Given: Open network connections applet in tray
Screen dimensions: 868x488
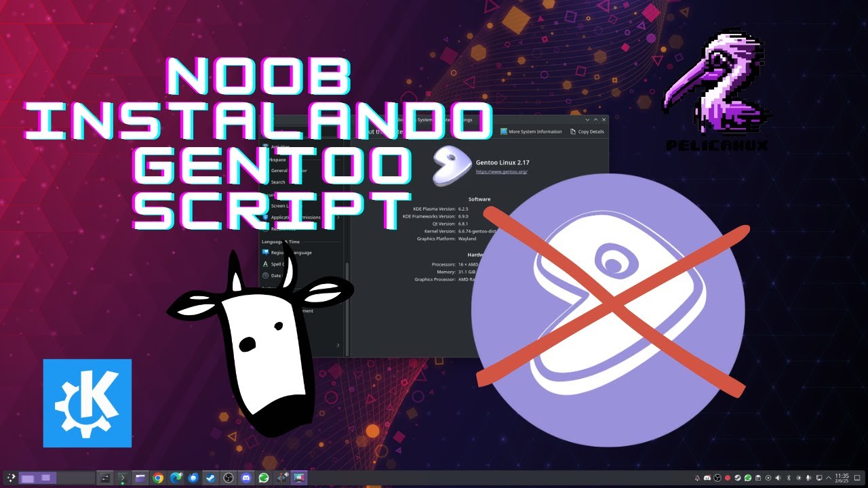Looking at the screenshot, I should pyautogui.click(x=819, y=478).
